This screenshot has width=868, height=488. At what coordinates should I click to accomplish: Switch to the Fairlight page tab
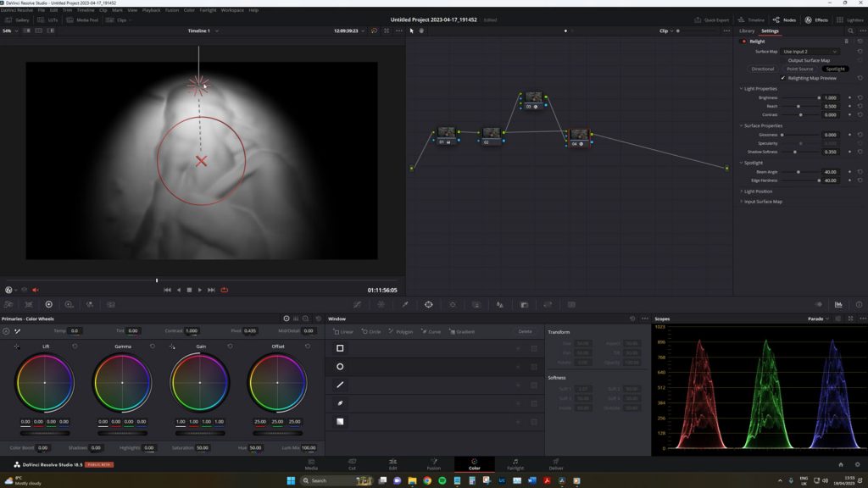[x=515, y=463]
